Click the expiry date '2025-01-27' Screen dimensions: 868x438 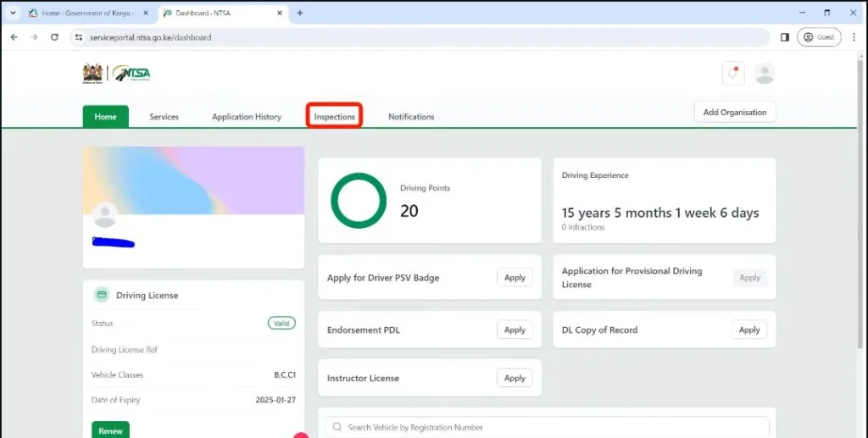point(275,400)
